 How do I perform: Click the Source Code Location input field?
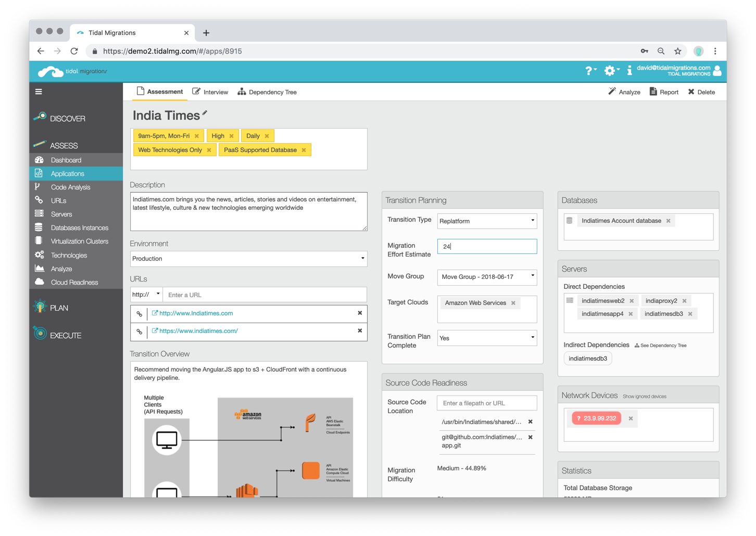(x=487, y=403)
